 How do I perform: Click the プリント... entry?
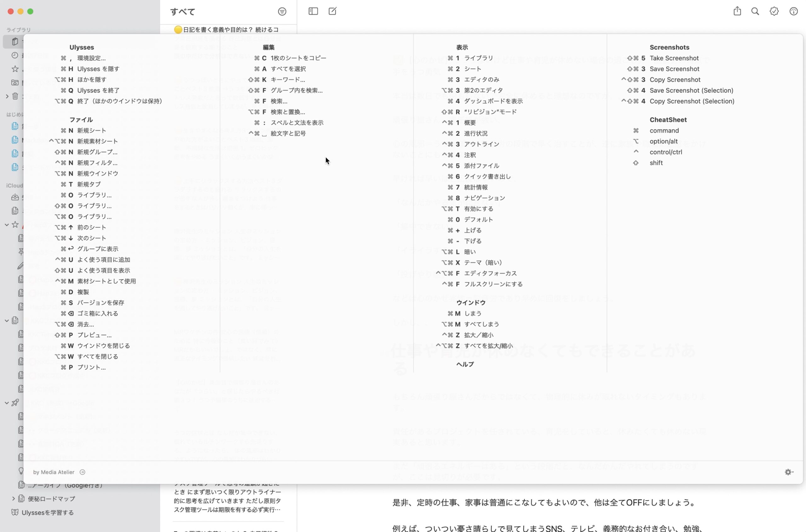91,367
